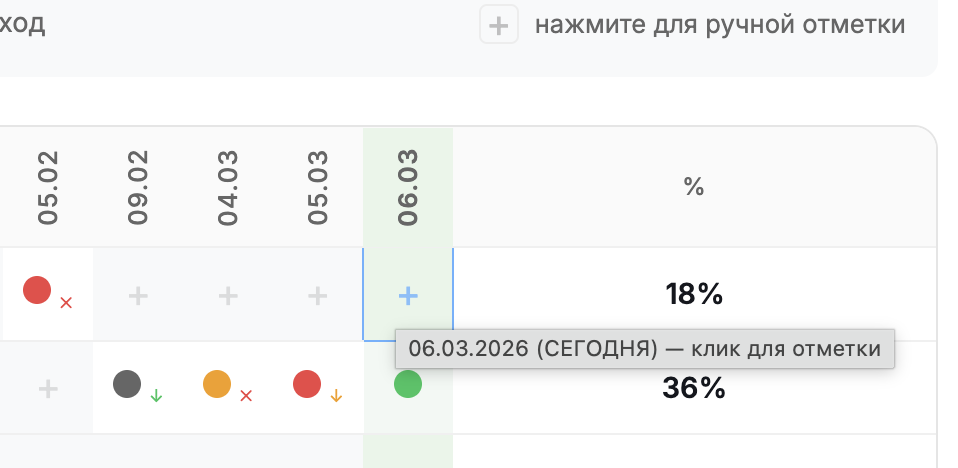Click the highlighted 06.03 column header
The image size is (958, 468).
408,186
